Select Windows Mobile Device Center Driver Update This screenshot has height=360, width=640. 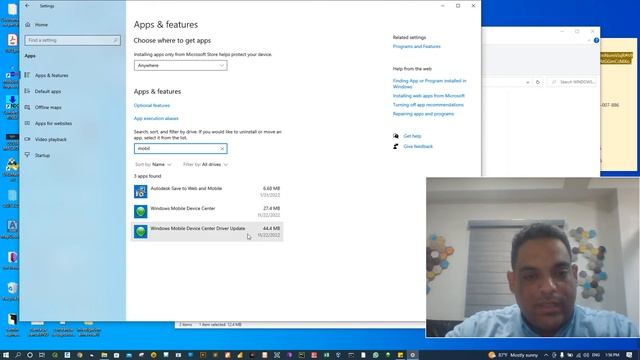(x=207, y=231)
